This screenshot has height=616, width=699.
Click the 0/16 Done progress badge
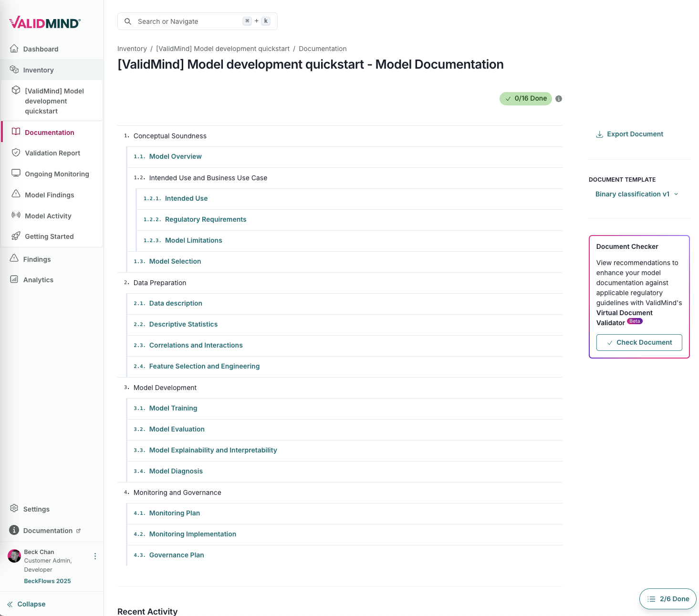525,99
